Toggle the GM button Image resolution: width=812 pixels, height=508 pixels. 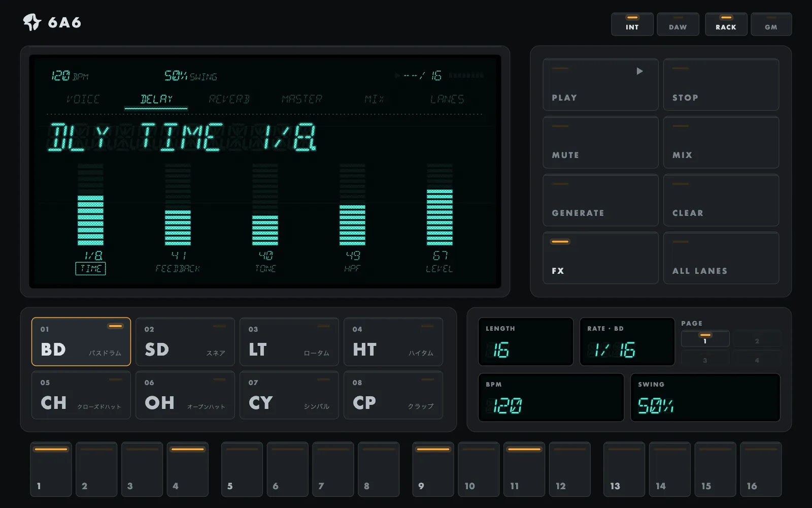(x=771, y=24)
